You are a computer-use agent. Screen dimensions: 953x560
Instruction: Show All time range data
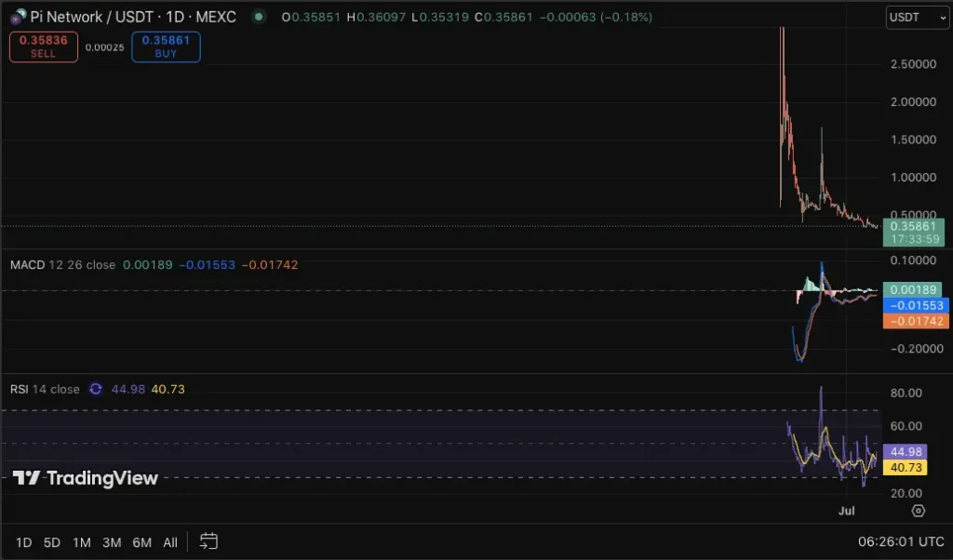[170, 541]
